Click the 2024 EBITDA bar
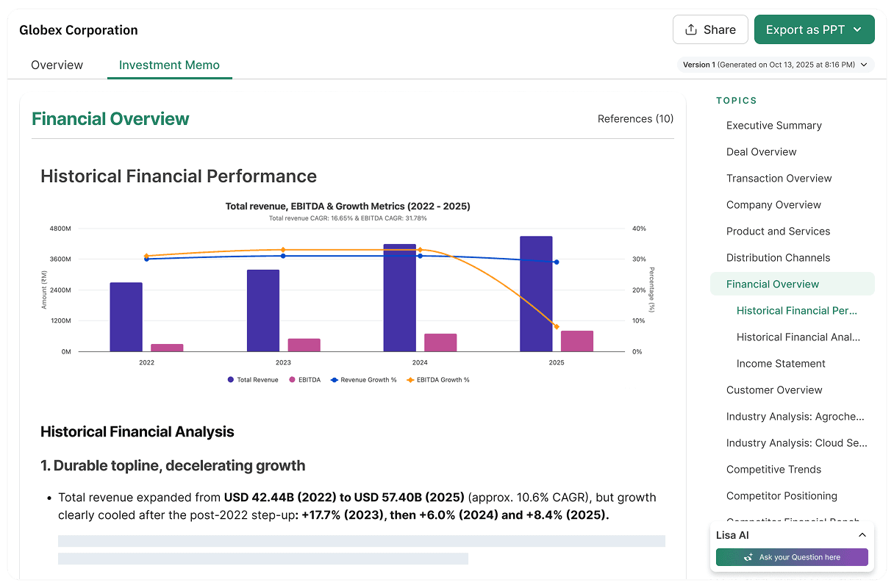894x588 pixels. click(x=440, y=343)
